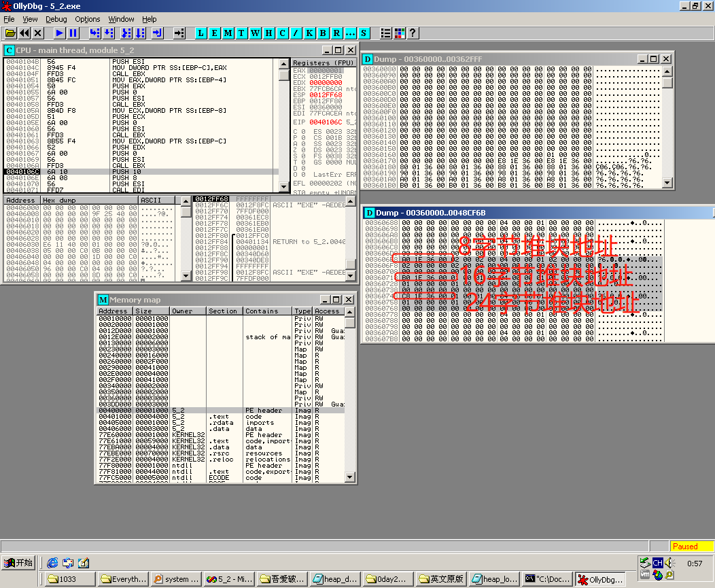The image size is (715, 588).
Task: Open the Internet Explorer quick launch icon
Action: [x=52, y=563]
